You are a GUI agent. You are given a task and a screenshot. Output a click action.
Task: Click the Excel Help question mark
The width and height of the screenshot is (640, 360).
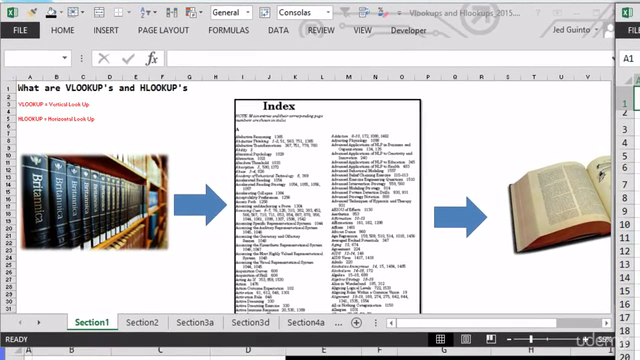pos(538,13)
